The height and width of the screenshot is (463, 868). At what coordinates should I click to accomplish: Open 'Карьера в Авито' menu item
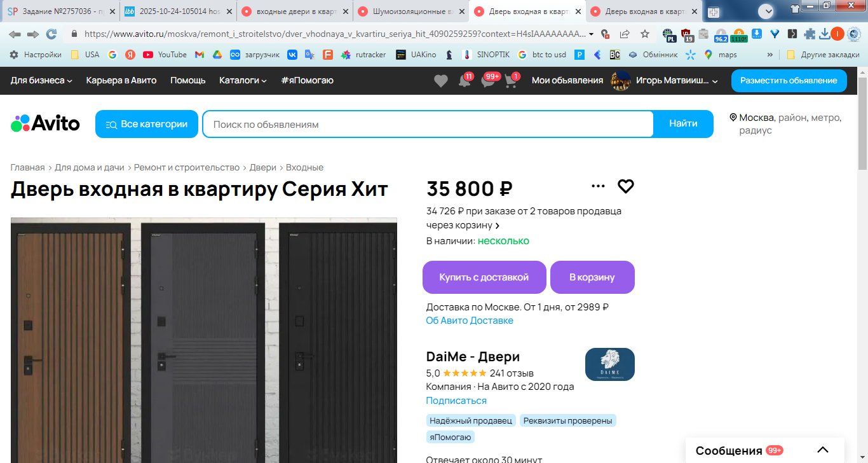pyautogui.click(x=121, y=80)
